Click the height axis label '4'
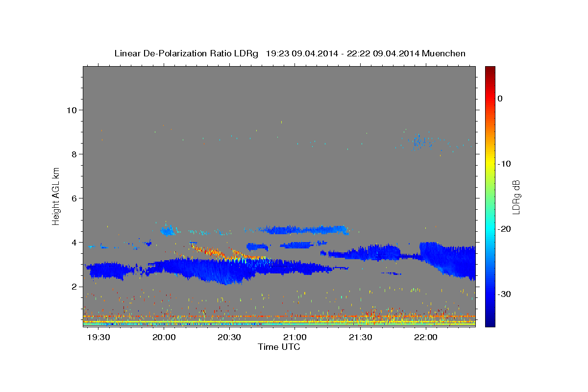 73,242
